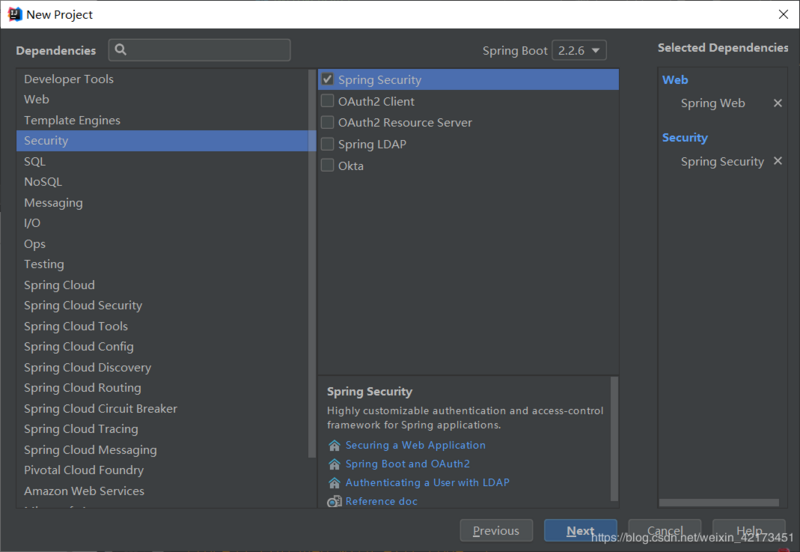Viewport: 800px width, 552px height.
Task: Open Spring Cloud Config category
Action: (x=163, y=347)
